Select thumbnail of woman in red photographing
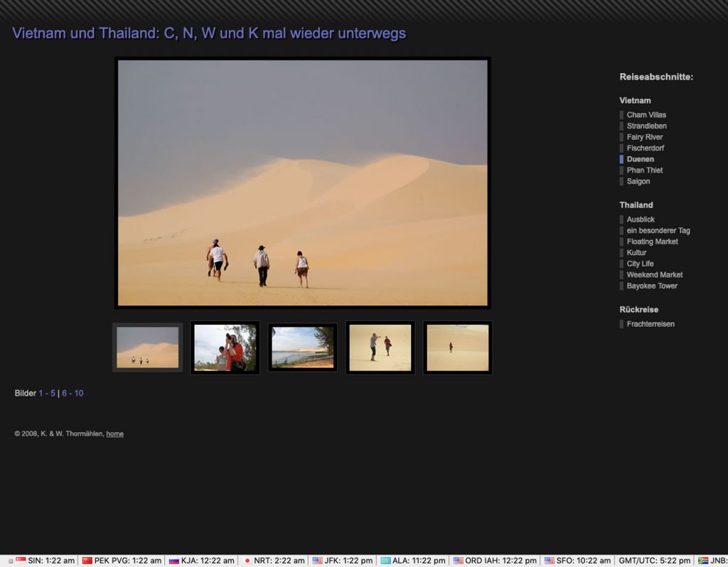The width and height of the screenshot is (728, 567). (x=225, y=347)
